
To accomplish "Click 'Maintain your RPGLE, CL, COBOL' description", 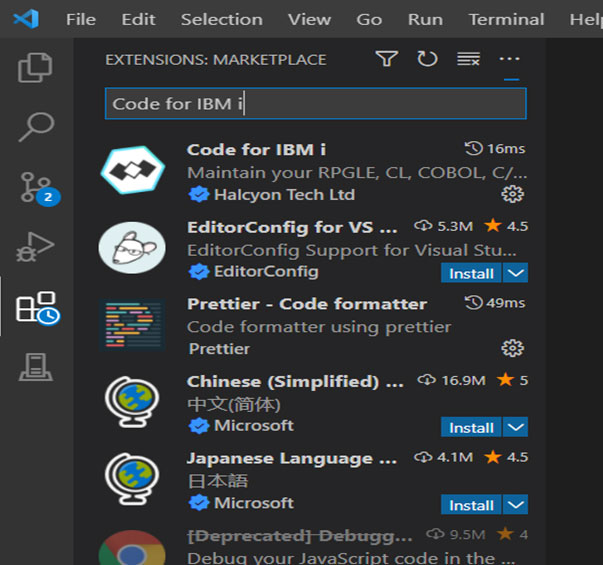I will (357, 173).
